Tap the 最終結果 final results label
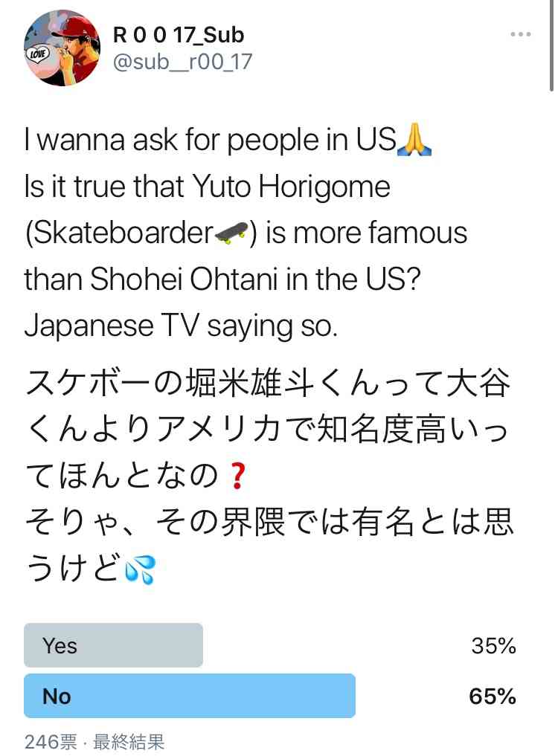The image size is (558, 756). (x=129, y=742)
